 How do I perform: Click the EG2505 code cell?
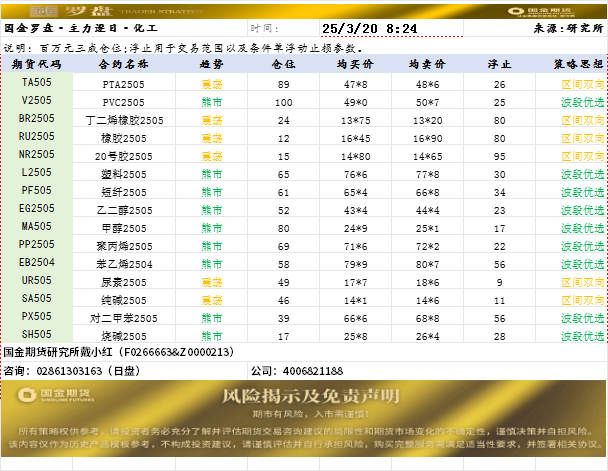pyautogui.click(x=37, y=208)
